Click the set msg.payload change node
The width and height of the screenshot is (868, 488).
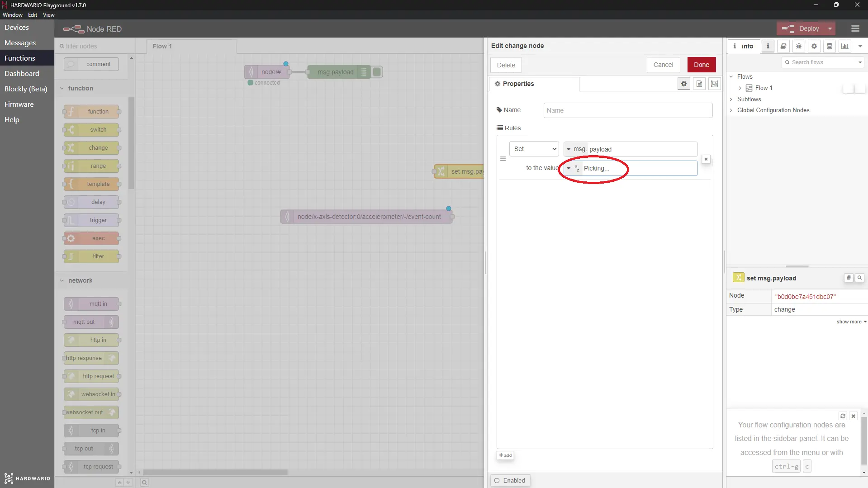point(459,171)
